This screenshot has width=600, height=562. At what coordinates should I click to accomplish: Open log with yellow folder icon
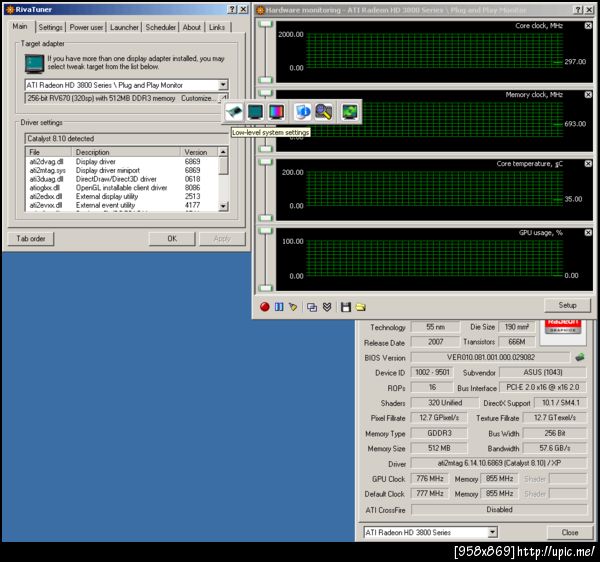point(360,307)
